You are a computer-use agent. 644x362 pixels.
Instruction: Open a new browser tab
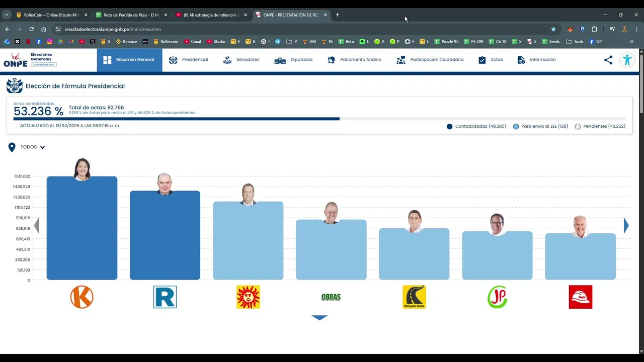click(x=337, y=15)
